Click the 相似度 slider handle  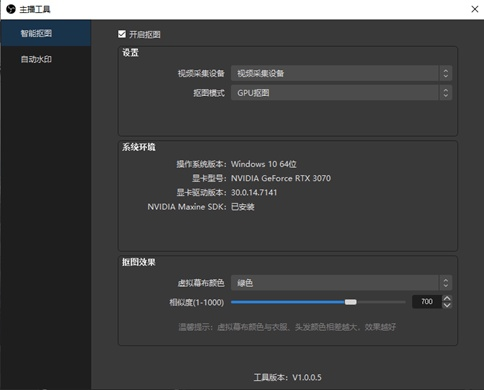[350, 302]
